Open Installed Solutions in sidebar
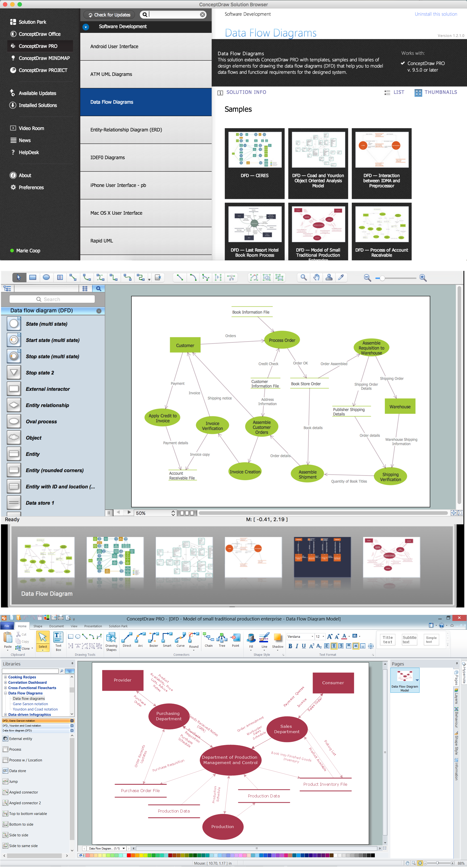 33,105
